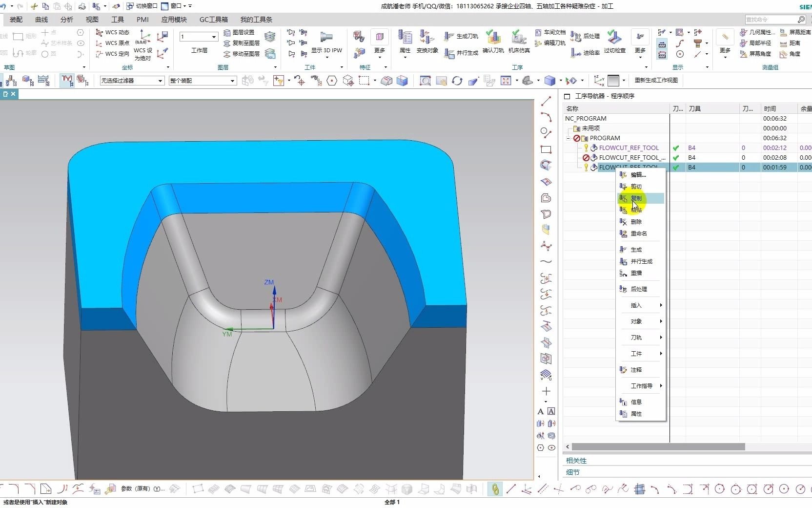Open the 窗口 dropdown in title bar
Screen dimensions: 812x508
tap(176, 6)
